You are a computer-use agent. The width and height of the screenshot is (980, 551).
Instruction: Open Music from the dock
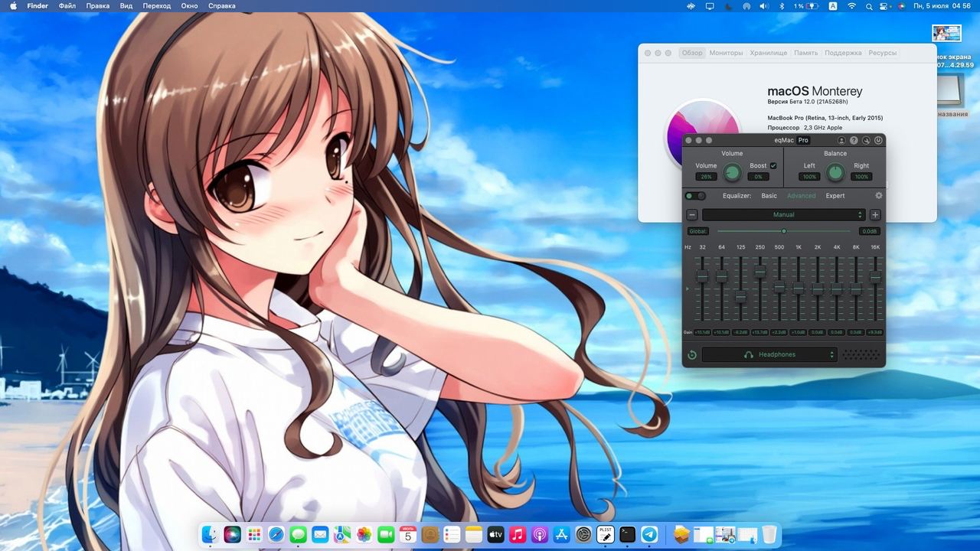tap(518, 535)
